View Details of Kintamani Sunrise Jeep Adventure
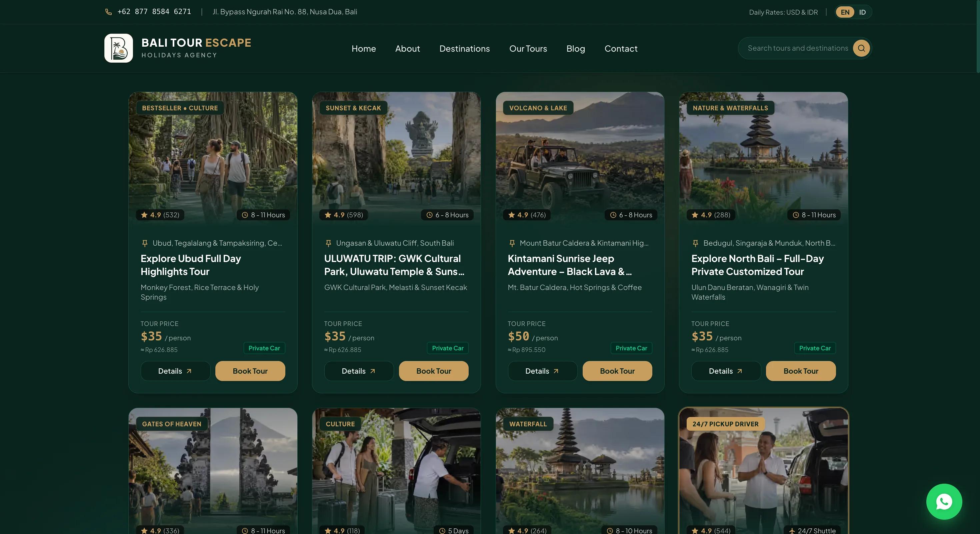The width and height of the screenshot is (980, 534). [542, 371]
